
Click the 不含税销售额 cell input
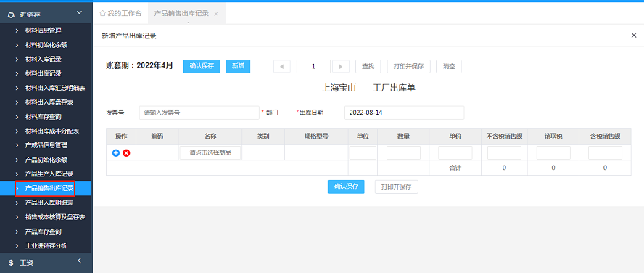[504, 153]
